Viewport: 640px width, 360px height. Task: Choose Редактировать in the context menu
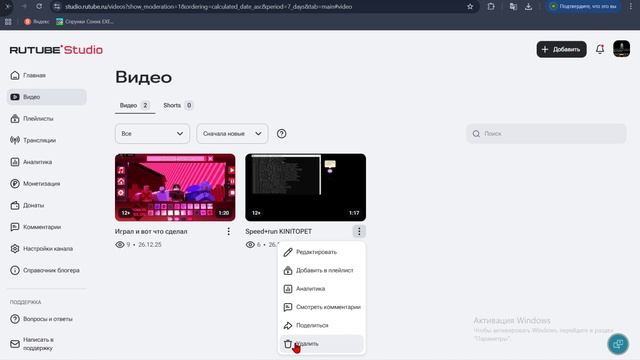point(322,252)
